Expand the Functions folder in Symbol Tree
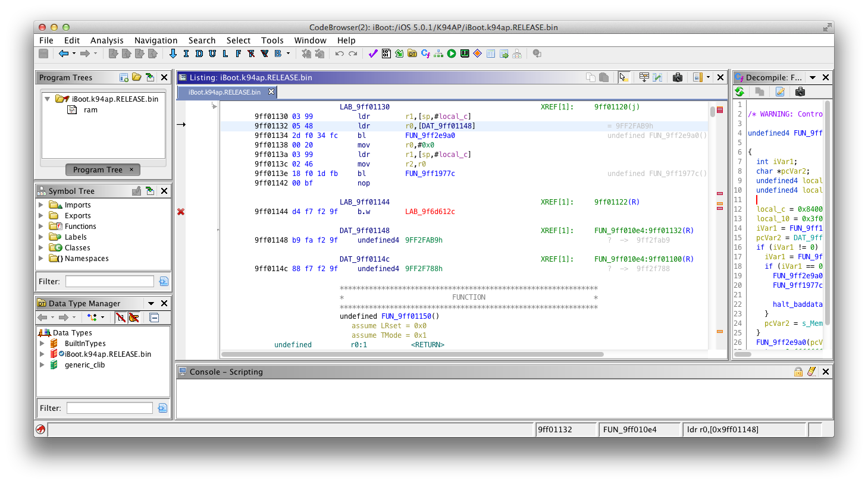Viewport: 868px width, 484px height. tap(41, 227)
